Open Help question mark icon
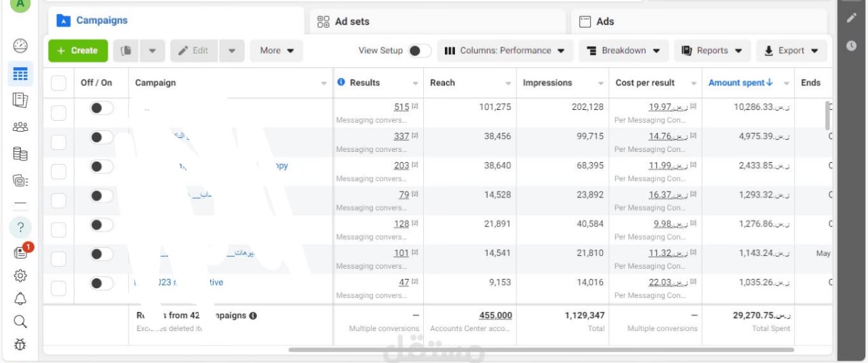 click(x=20, y=227)
